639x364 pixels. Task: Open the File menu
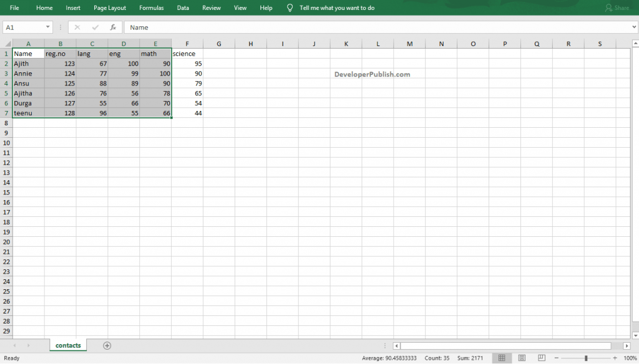[14, 7]
